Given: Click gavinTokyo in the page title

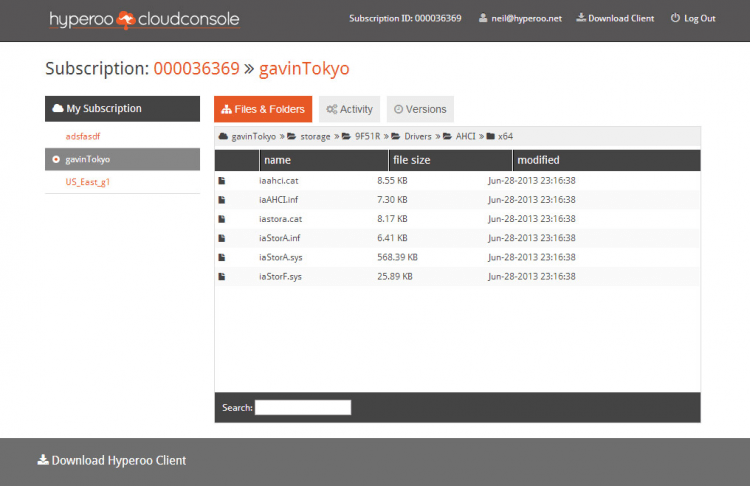Looking at the screenshot, I should tap(304, 68).
